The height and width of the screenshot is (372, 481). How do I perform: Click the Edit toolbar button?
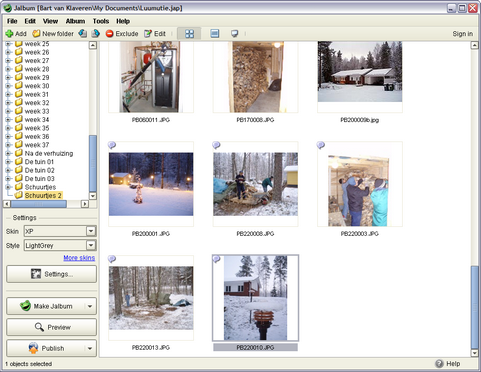pyautogui.click(x=155, y=34)
